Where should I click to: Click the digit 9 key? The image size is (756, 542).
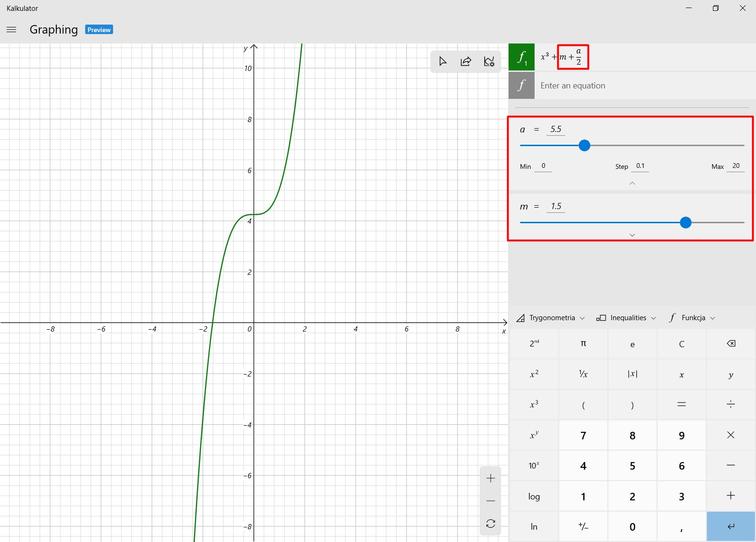click(682, 435)
